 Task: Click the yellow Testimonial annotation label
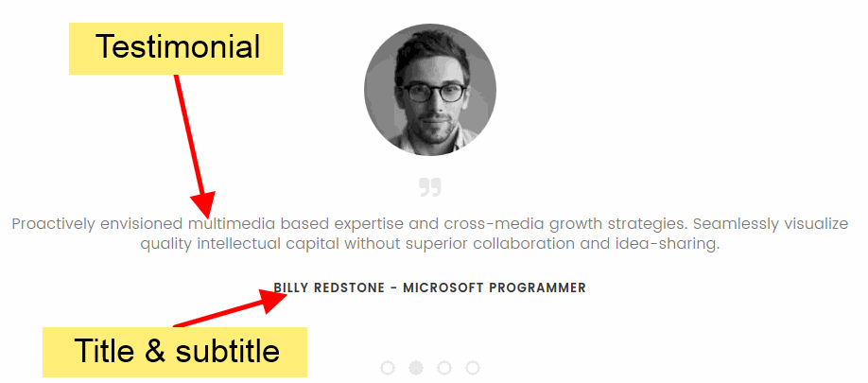176,48
